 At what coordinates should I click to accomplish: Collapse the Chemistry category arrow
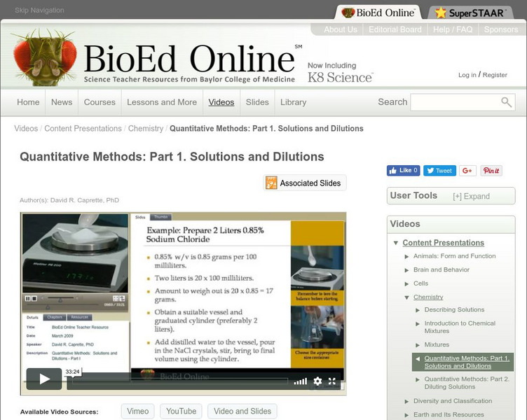coord(406,297)
